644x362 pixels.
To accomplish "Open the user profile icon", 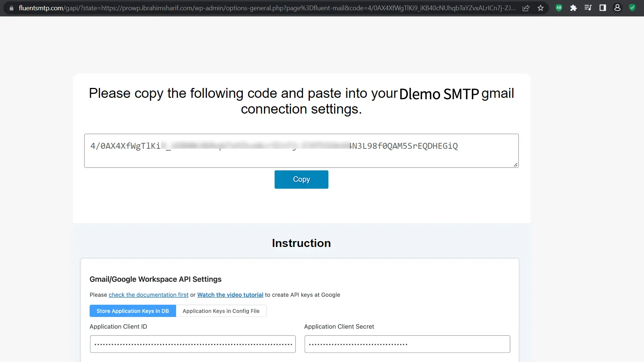I will 617,8.
